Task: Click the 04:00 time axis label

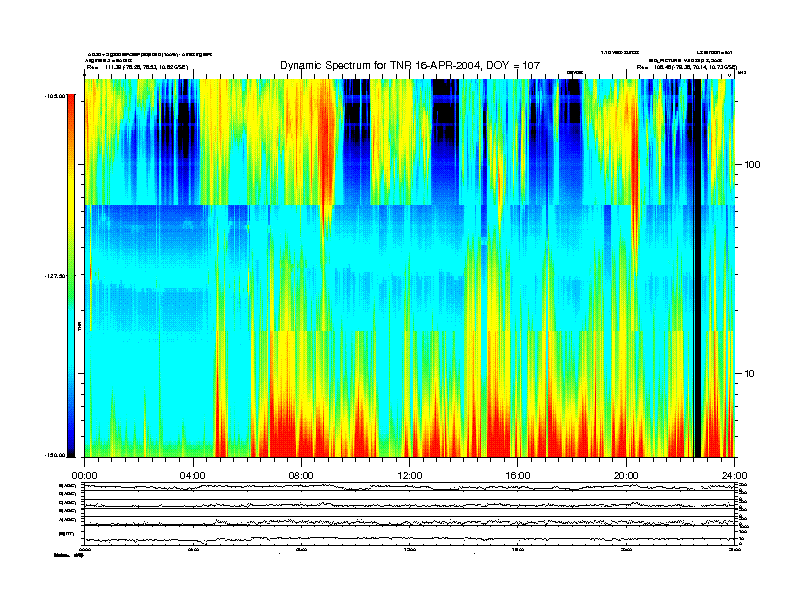Action: [x=193, y=476]
